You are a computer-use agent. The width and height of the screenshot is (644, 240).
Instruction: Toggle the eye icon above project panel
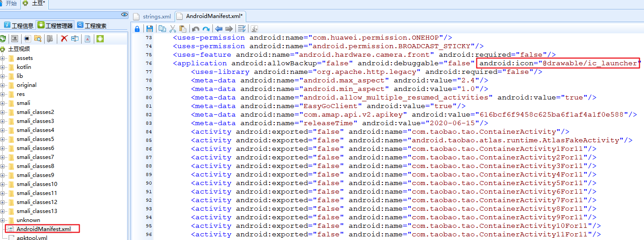tap(124, 15)
